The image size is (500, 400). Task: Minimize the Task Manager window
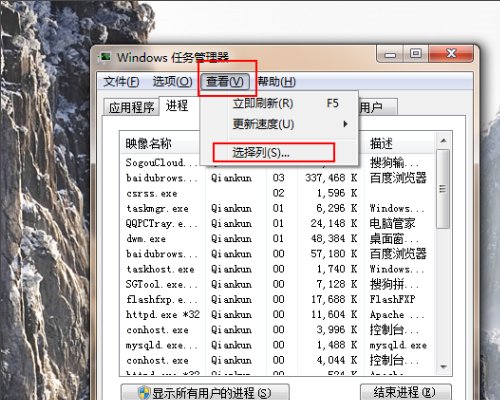pyautogui.click(x=390, y=54)
